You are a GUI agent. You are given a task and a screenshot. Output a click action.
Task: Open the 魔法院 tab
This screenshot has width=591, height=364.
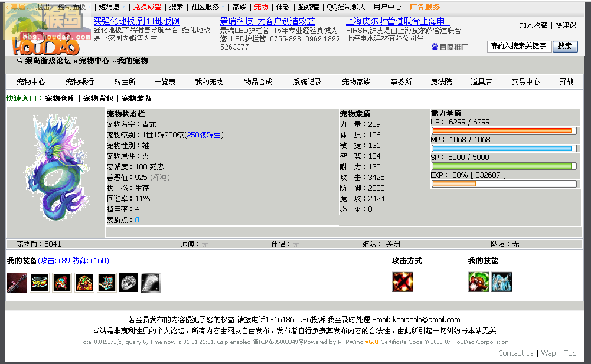[x=442, y=82]
